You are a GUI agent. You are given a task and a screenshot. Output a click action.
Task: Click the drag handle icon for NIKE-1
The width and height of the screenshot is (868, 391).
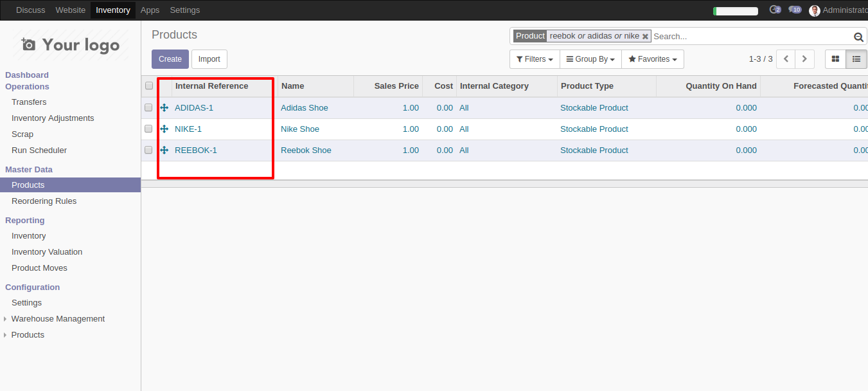click(164, 129)
